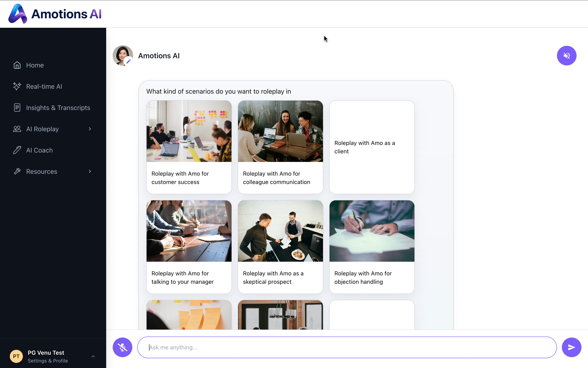Click the PT user avatar

point(16,356)
